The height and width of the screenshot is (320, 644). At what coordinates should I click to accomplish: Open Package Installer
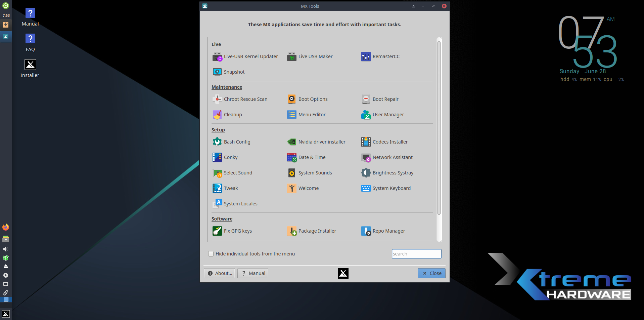(312, 231)
